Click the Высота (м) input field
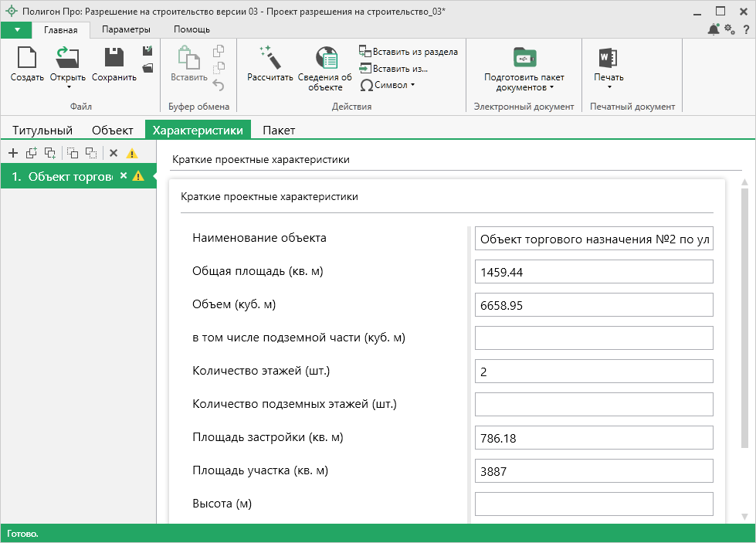This screenshot has height=543, width=756. (593, 504)
